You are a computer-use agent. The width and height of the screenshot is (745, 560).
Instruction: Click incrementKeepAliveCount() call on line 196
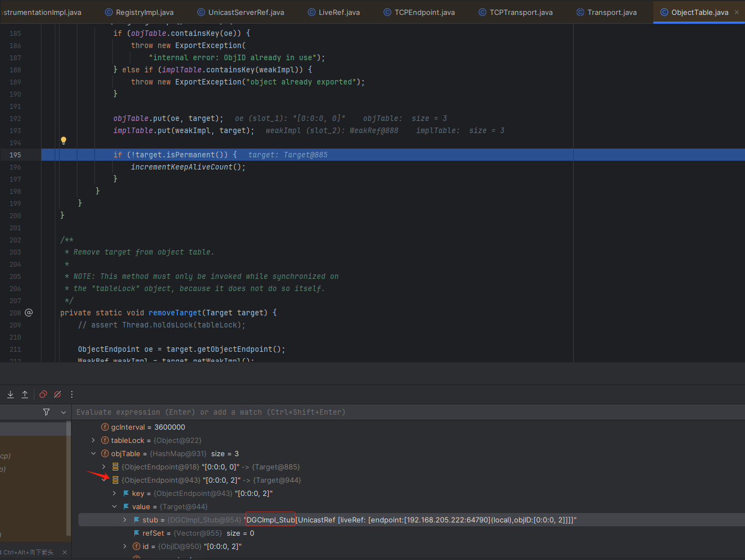pos(188,167)
